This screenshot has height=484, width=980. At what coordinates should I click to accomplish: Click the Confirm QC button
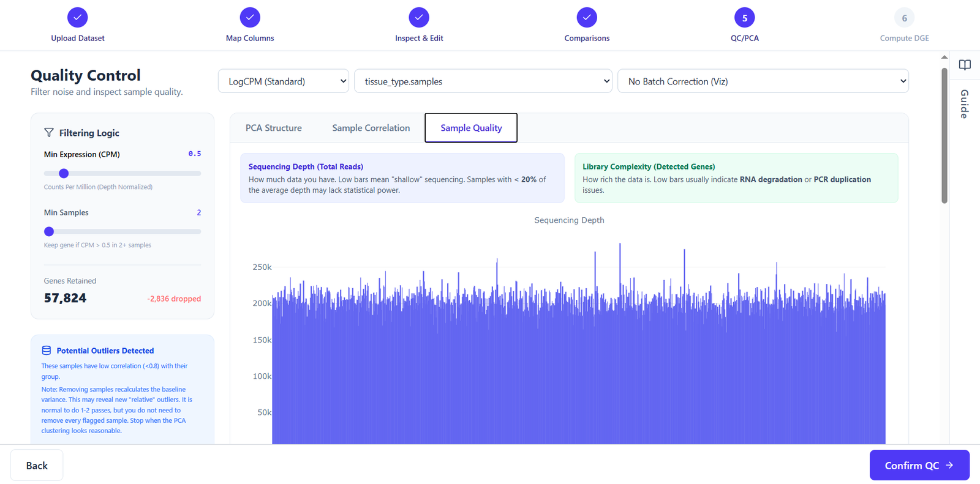919,466
